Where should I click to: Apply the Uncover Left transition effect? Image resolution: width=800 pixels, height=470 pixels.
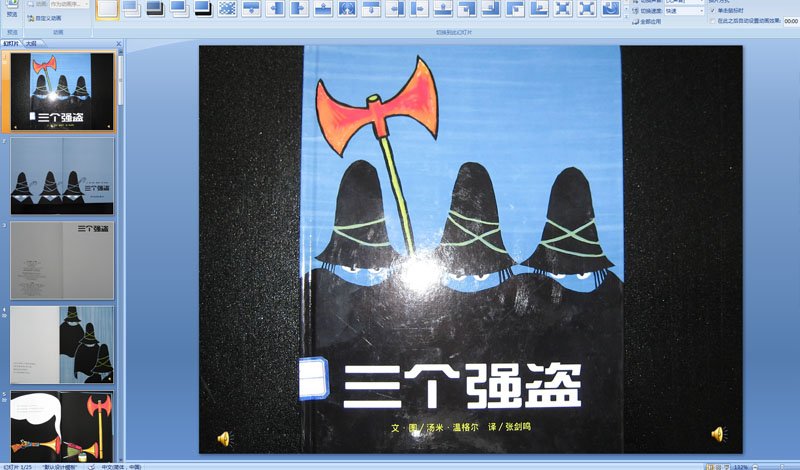point(395,9)
